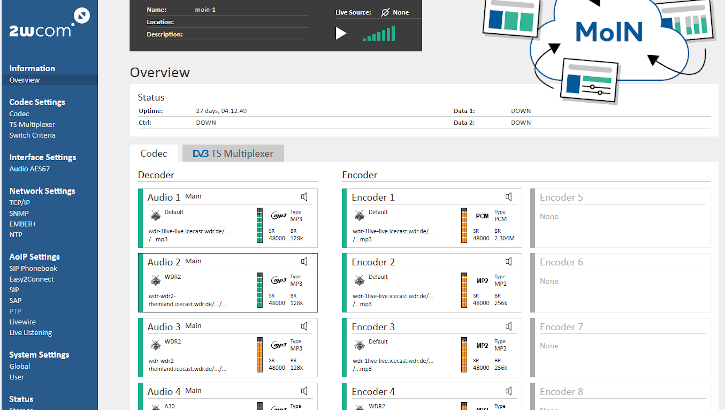Click the source icon in Audio 3
The width and height of the screenshot is (725, 410).
click(155, 344)
